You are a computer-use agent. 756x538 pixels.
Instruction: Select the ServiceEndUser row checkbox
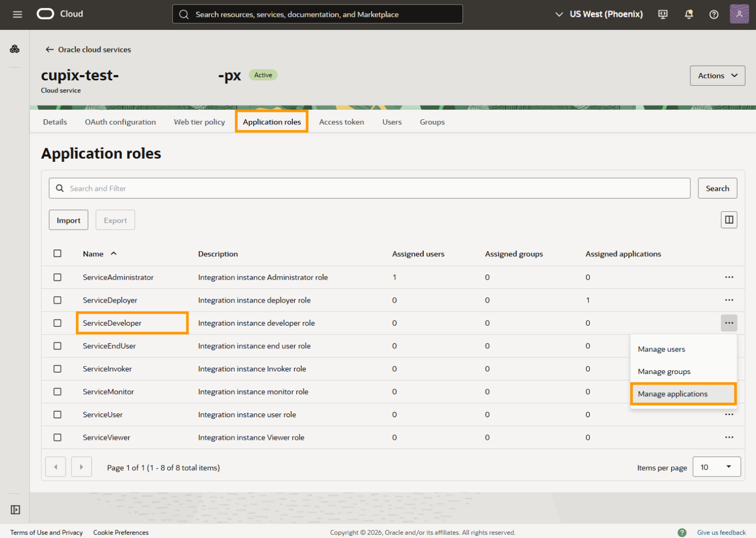(x=58, y=346)
